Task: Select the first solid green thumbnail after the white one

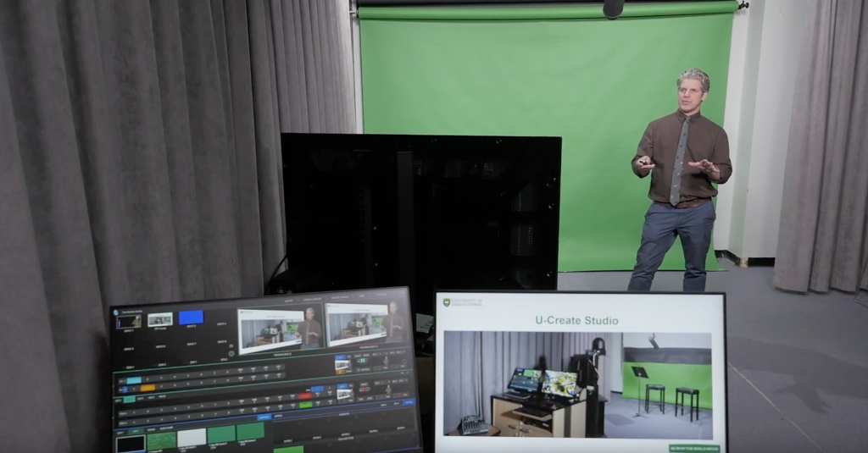Action: (x=221, y=434)
